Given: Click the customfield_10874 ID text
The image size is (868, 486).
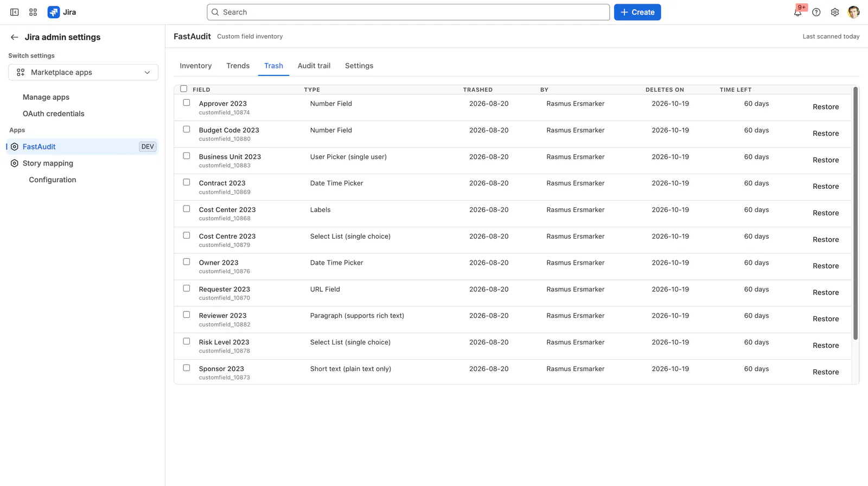Looking at the screenshot, I should click(x=224, y=113).
